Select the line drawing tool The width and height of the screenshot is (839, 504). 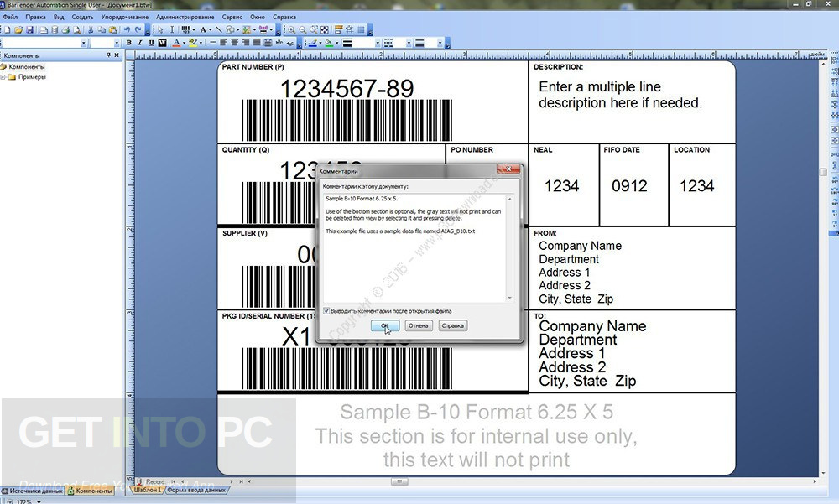coord(219,30)
